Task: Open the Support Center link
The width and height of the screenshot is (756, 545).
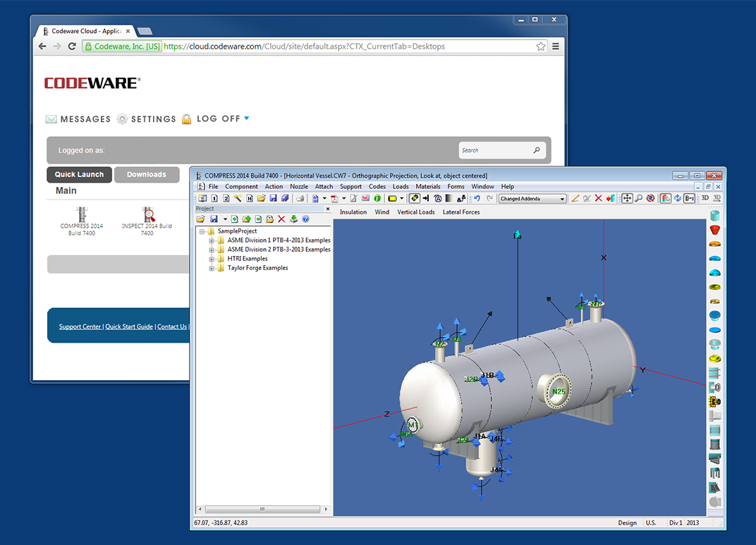Action: pos(80,326)
